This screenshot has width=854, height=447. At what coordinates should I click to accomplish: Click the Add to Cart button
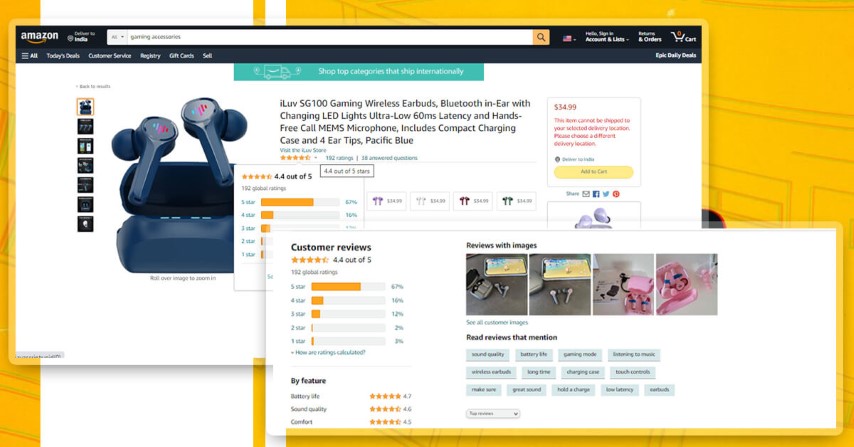tap(594, 172)
